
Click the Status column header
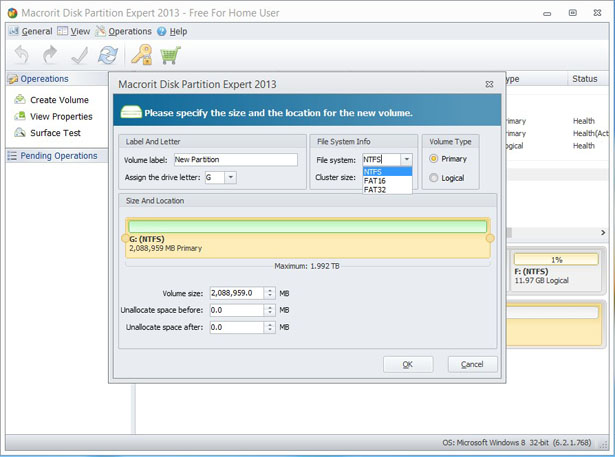click(x=588, y=79)
